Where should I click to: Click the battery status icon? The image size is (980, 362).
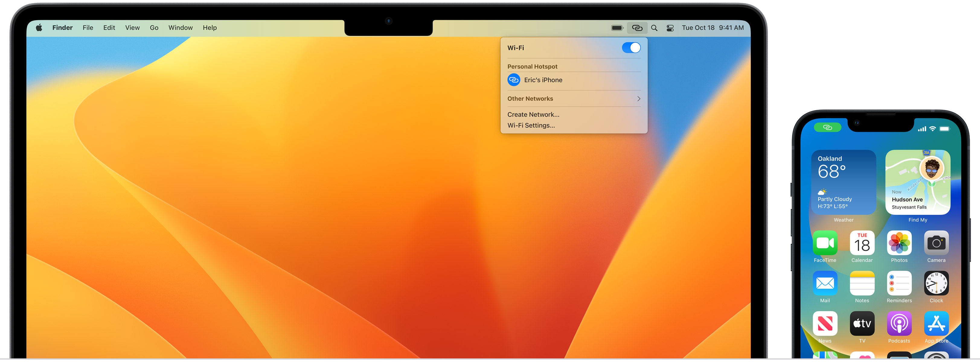pyautogui.click(x=617, y=28)
